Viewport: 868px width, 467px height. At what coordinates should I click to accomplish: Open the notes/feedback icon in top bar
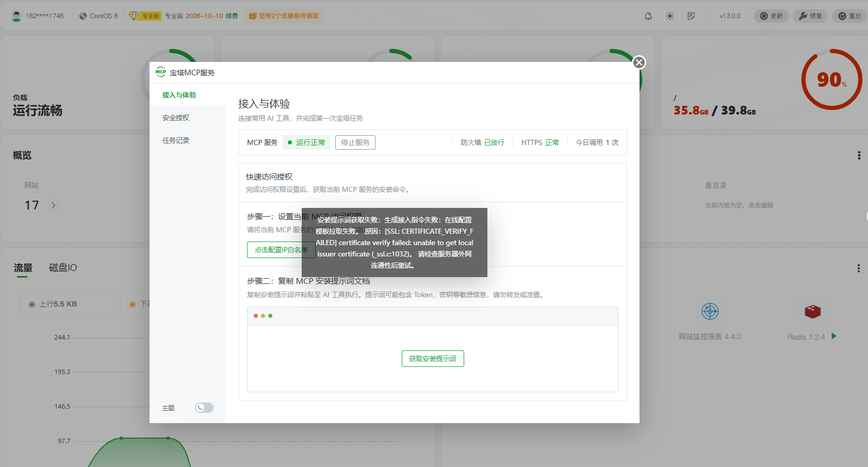point(692,16)
